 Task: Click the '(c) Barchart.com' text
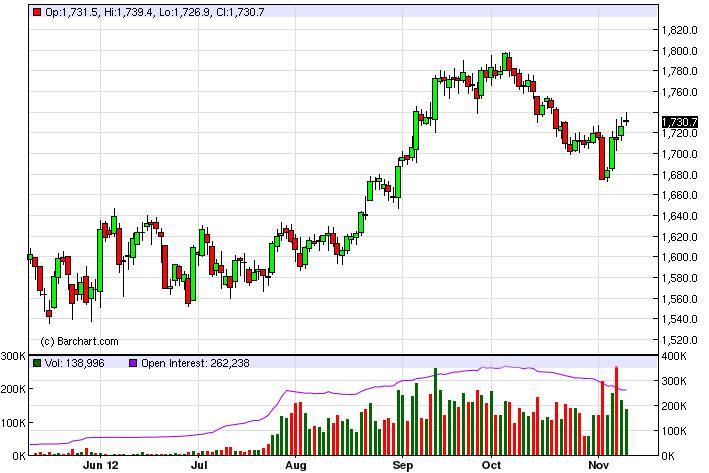[x=80, y=341]
